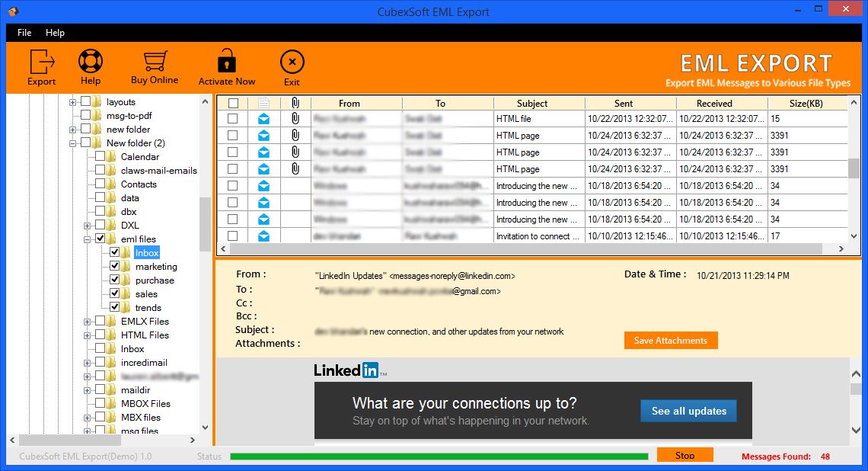
Task: Click folder icon next to trends
Action: (126, 308)
